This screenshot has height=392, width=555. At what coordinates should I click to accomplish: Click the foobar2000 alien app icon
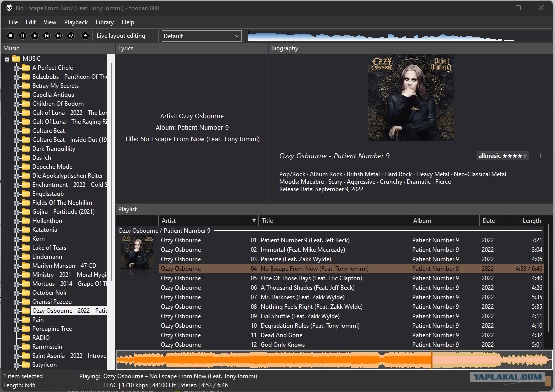pyautogui.click(x=9, y=8)
